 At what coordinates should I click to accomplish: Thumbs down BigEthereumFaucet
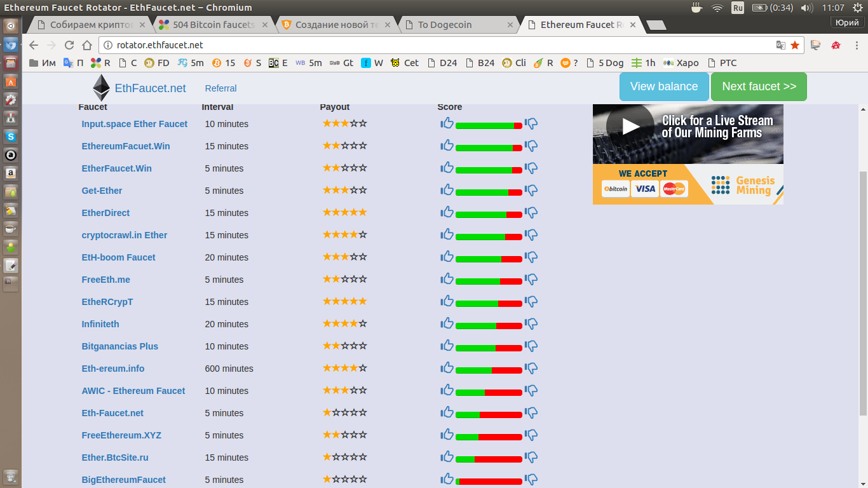531,480
